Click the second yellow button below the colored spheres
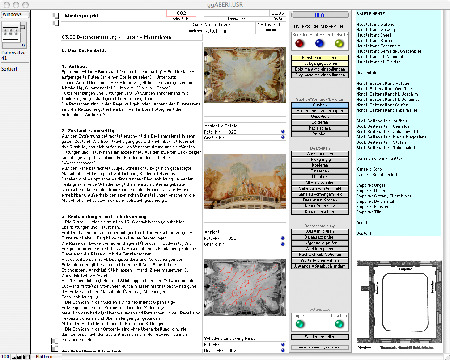 click(320, 63)
